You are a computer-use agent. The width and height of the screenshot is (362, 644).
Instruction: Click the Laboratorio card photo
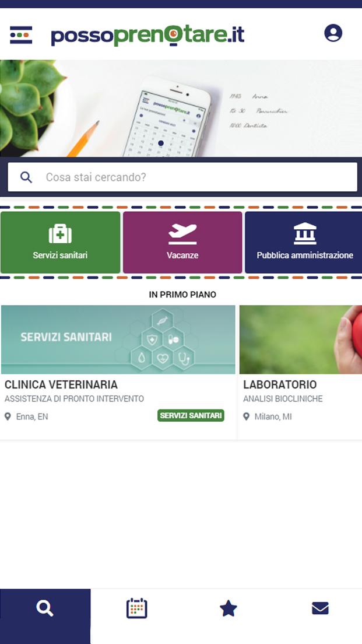coord(301,339)
